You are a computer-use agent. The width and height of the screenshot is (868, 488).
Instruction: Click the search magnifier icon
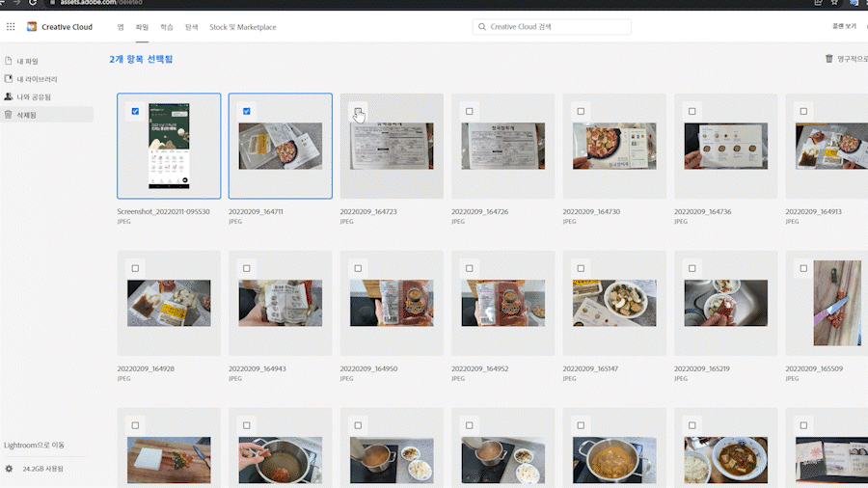(x=482, y=27)
